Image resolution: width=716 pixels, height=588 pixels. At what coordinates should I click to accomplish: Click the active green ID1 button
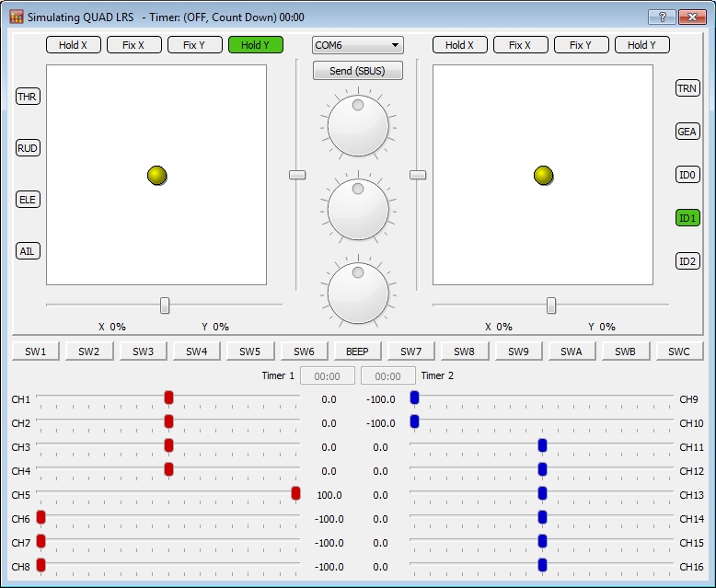pyautogui.click(x=687, y=218)
